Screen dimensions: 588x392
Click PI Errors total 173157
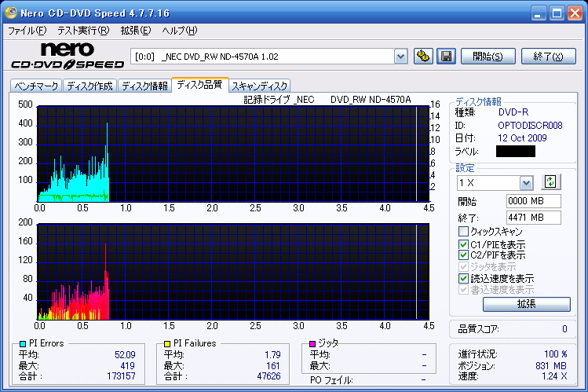(121, 376)
